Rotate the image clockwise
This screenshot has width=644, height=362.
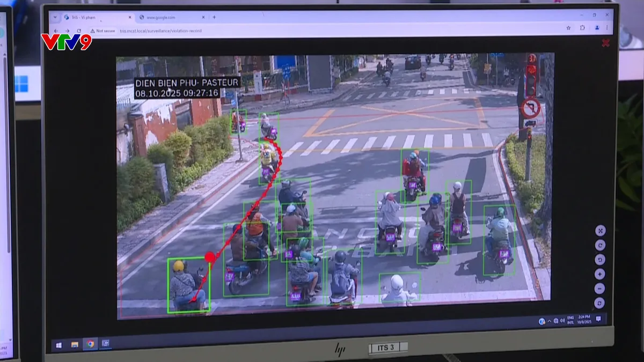[x=600, y=245]
